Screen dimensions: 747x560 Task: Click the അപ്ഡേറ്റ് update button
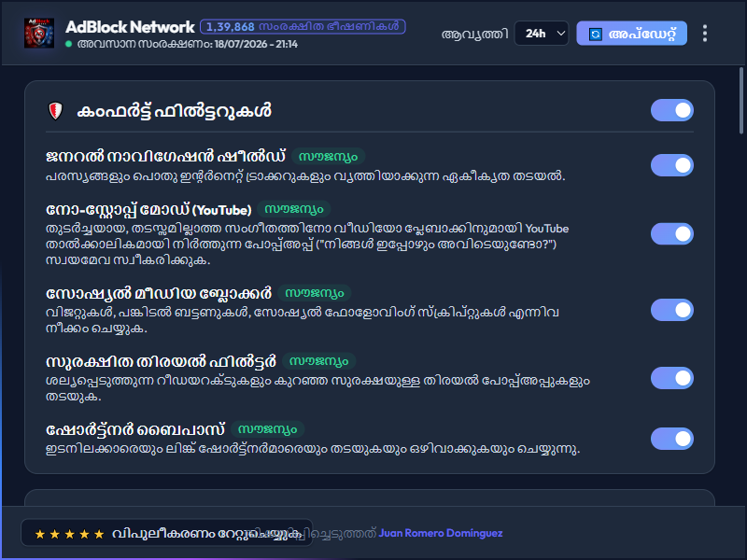(x=632, y=34)
